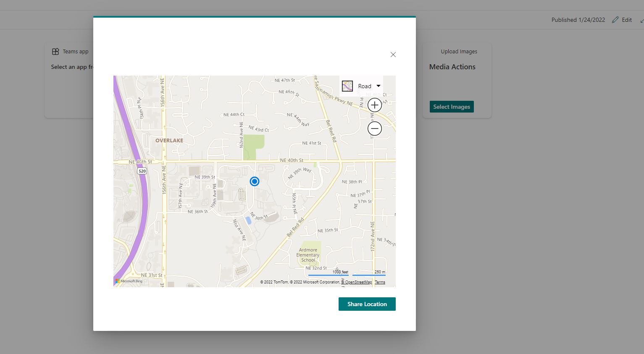Click the Microsoft Bing logo
Image resolution: width=644 pixels, height=354 pixels.
click(129, 281)
